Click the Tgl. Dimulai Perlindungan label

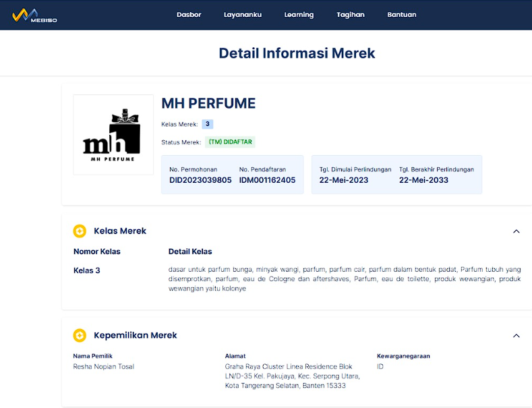[355, 169]
